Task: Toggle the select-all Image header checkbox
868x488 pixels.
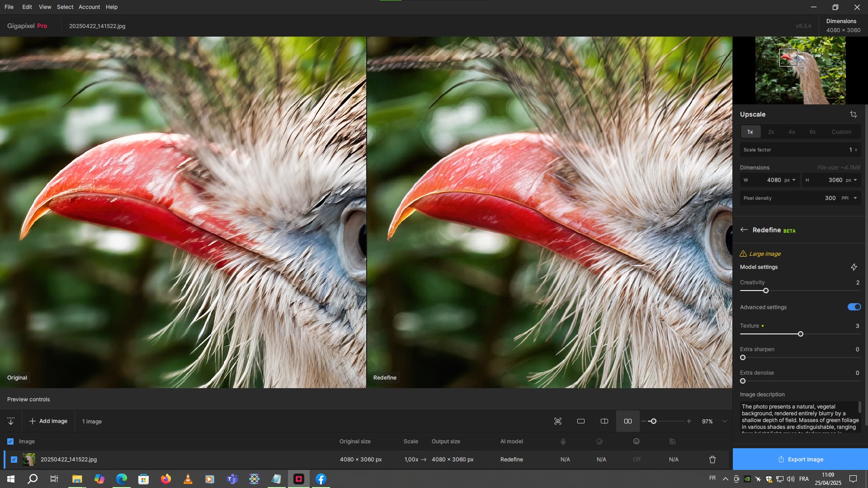Action: point(10,441)
